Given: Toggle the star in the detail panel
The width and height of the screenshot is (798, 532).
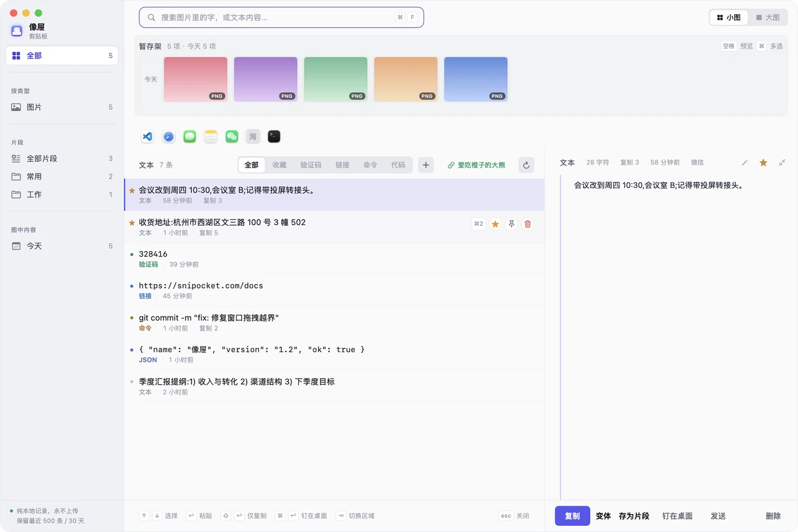Looking at the screenshot, I should (x=763, y=163).
